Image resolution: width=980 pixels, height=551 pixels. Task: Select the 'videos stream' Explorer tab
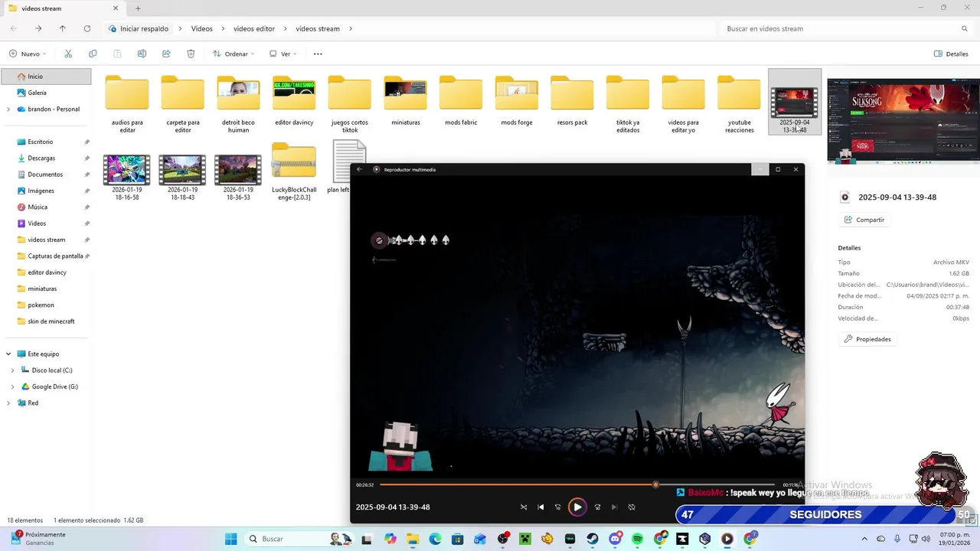click(63, 8)
